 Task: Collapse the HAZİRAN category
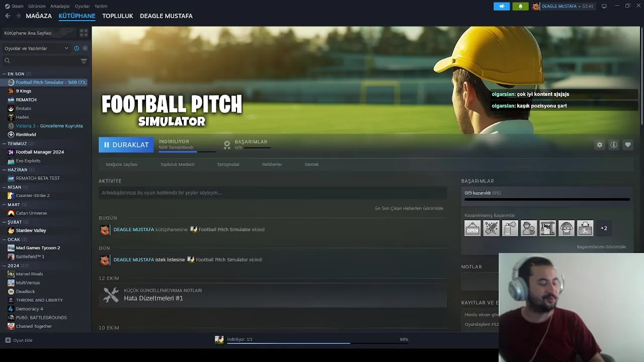pos(4,170)
